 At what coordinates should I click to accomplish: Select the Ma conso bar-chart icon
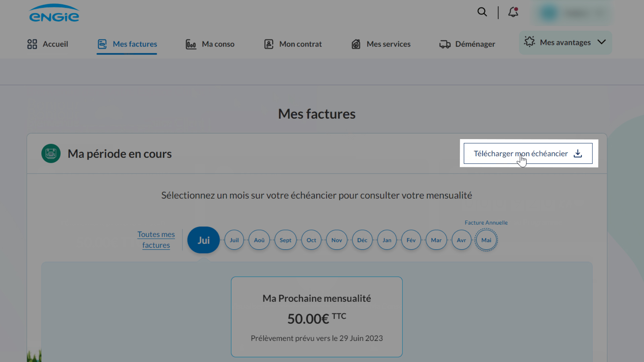[191, 44]
